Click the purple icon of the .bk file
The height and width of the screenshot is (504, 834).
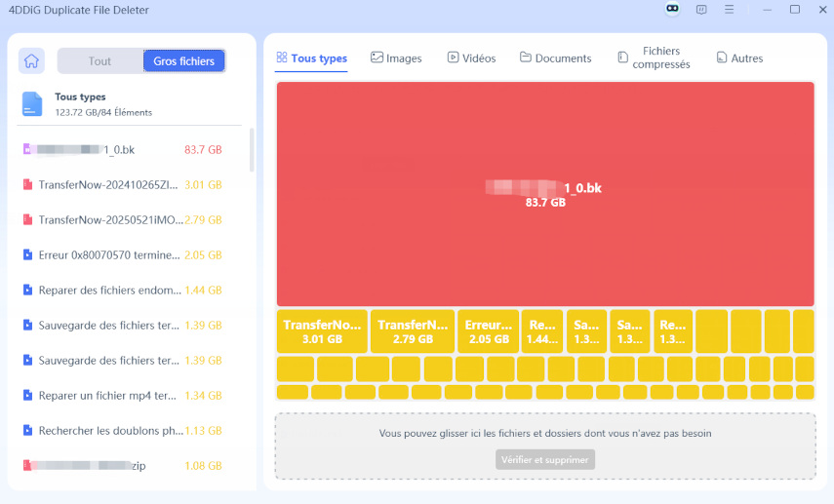pyautogui.click(x=27, y=149)
